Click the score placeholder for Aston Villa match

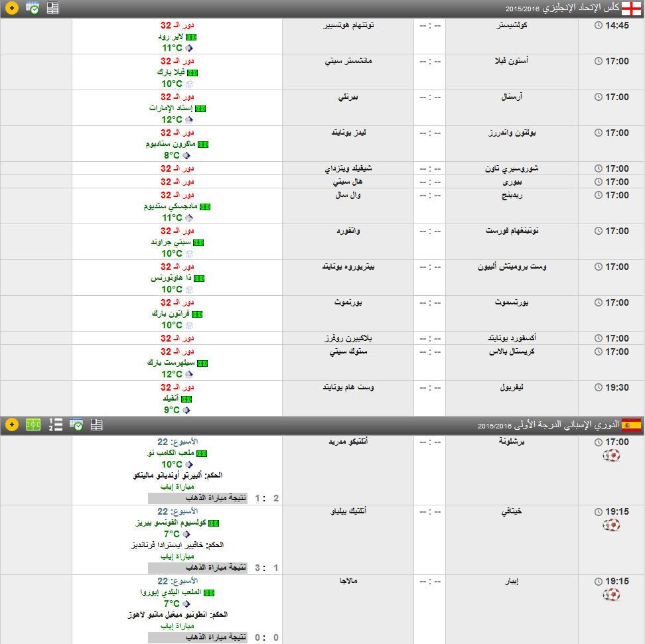429,61
